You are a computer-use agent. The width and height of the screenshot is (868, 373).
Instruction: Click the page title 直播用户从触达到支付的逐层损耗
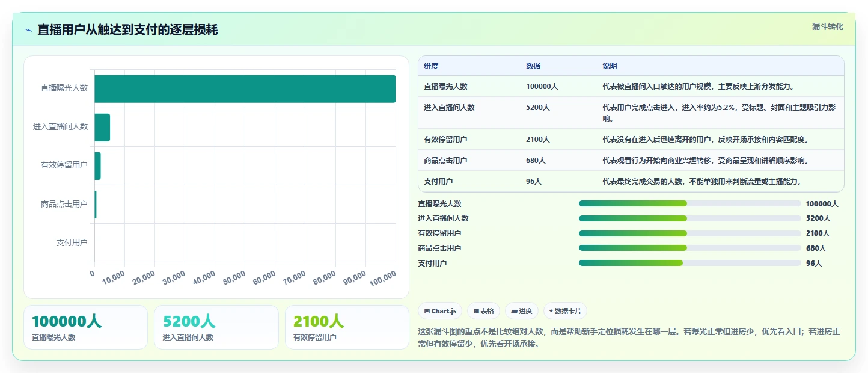(x=127, y=29)
